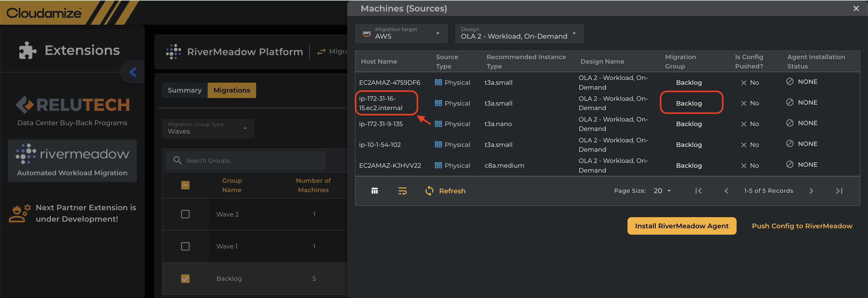Click NONE status icon for ip-172-31-9-135

point(790,123)
